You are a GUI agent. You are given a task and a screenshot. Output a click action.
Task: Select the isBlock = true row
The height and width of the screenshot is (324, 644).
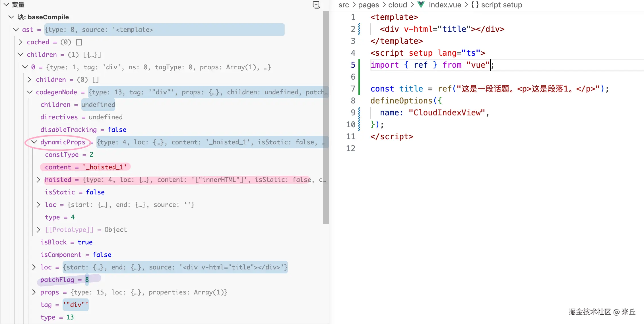click(x=66, y=242)
